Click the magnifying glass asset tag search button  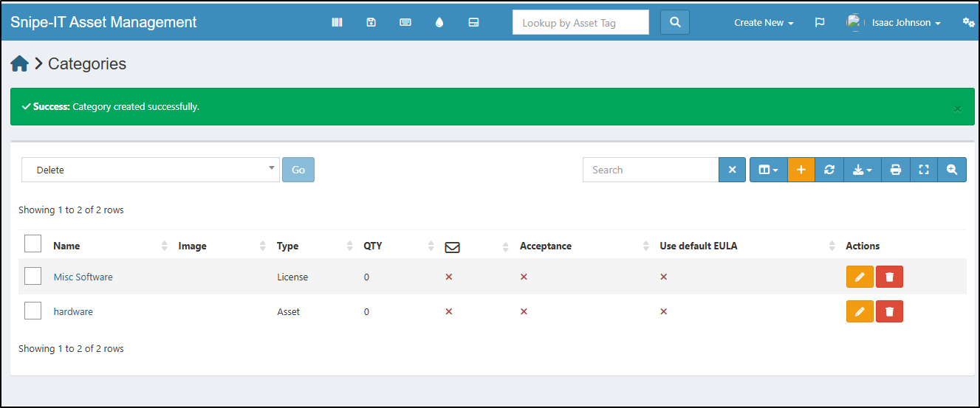click(x=674, y=23)
